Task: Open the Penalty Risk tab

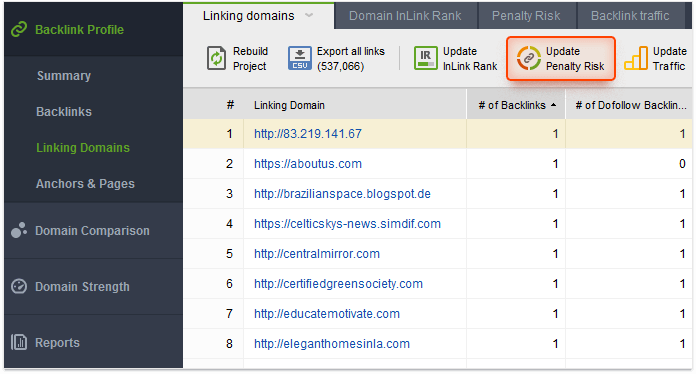Action: coord(526,16)
